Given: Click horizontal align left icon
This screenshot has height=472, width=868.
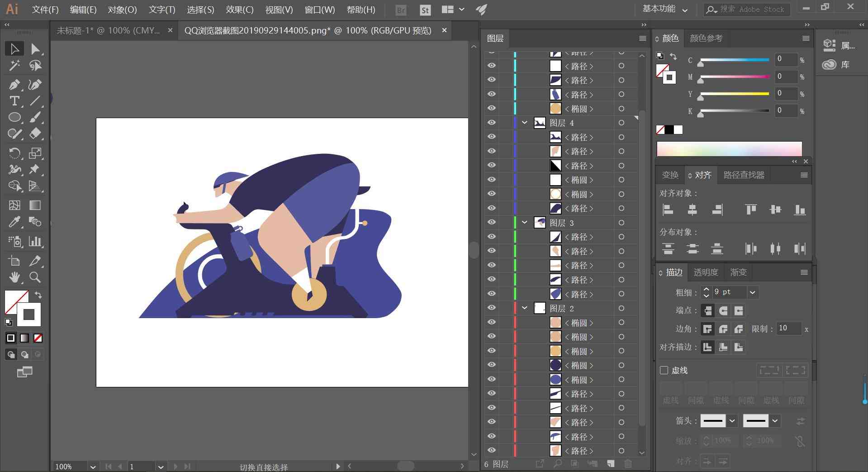Looking at the screenshot, I should coord(668,210).
